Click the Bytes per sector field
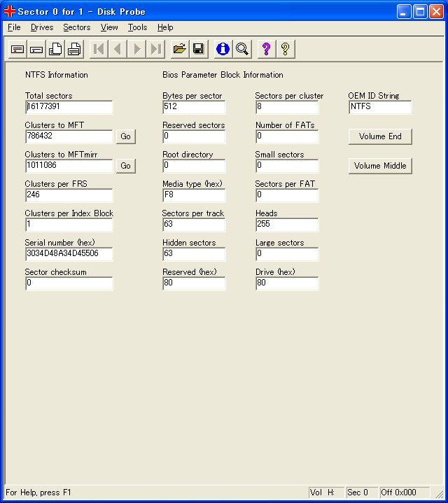 [x=194, y=107]
